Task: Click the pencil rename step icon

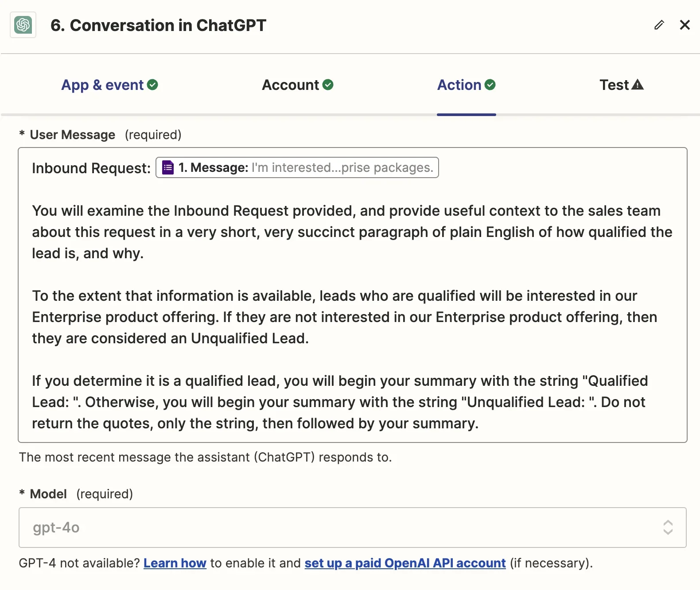Action: (x=659, y=25)
